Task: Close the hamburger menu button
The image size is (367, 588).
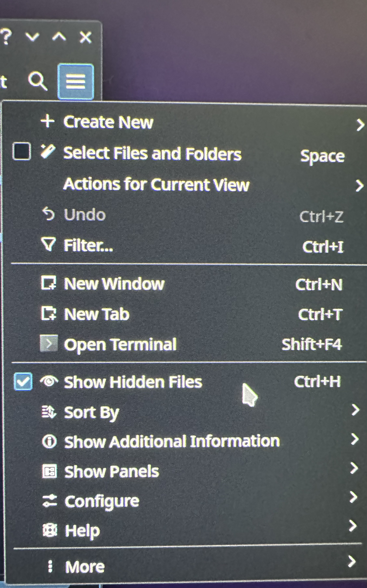Action: tap(76, 82)
